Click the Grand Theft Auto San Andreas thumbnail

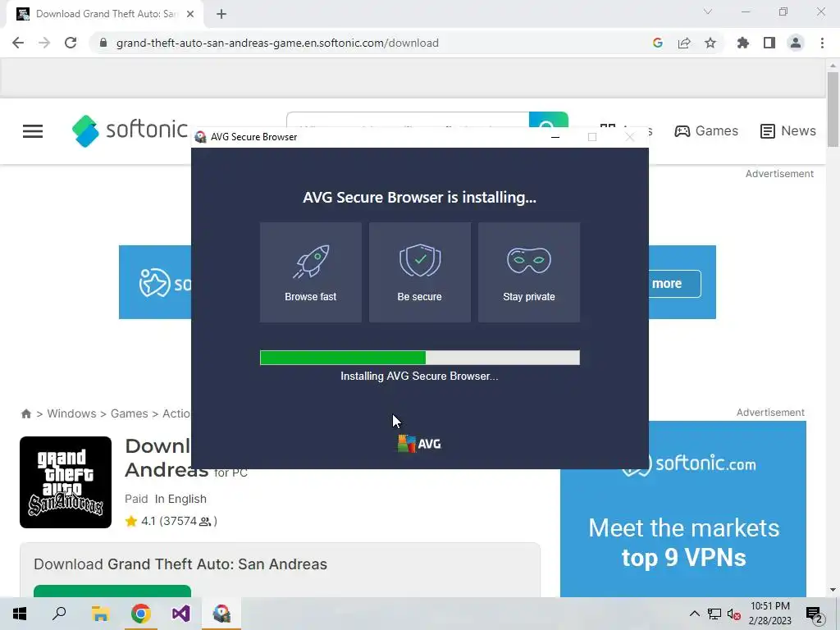[66, 482]
